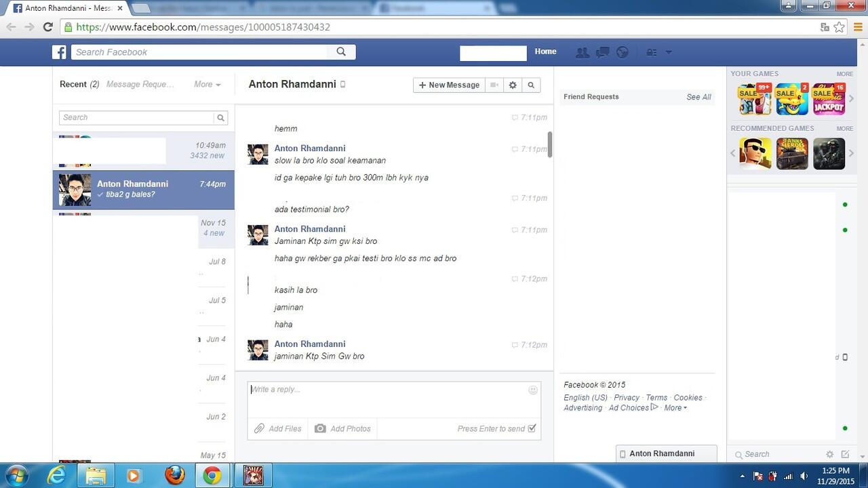Select the Anton Rhamdanni conversation in the list
Screen dimensions: 868x488
tap(144, 190)
